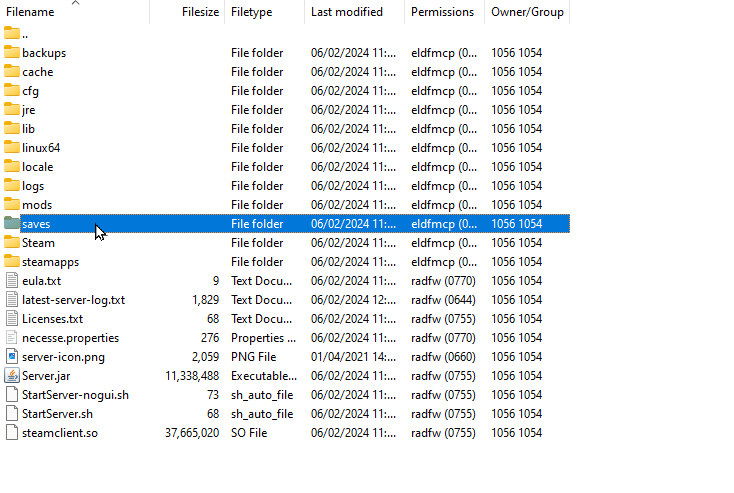
Task: Click the Owner/Group column header
Action: point(527,12)
